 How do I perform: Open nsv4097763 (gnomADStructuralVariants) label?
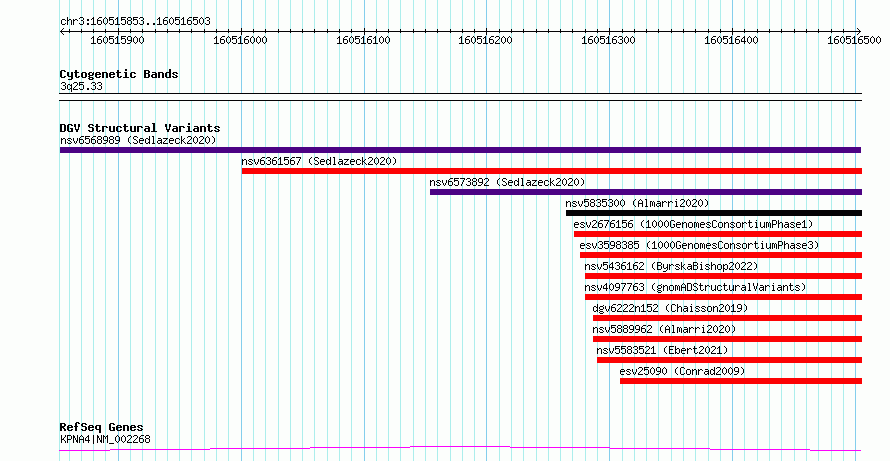click(x=695, y=287)
